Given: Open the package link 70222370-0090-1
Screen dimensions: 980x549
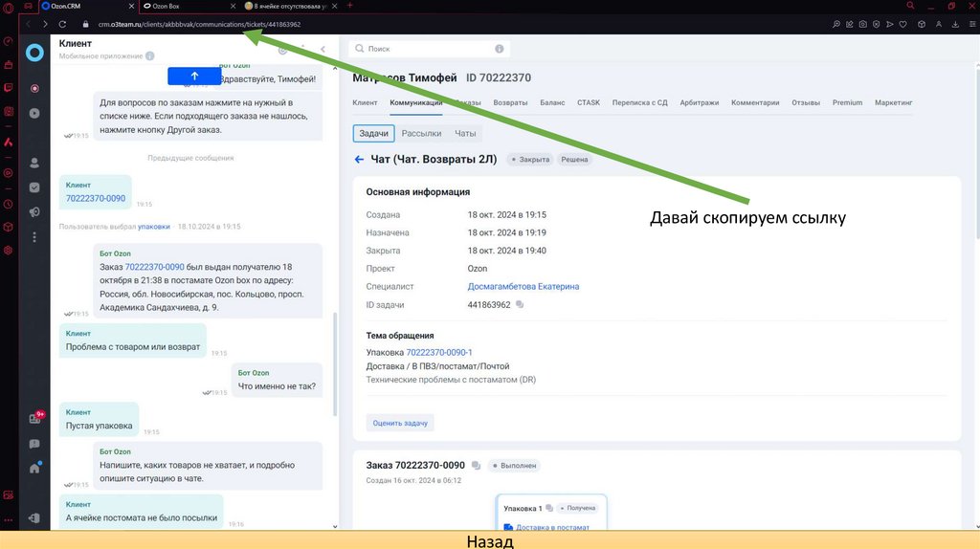Looking at the screenshot, I should coord(439,352).
